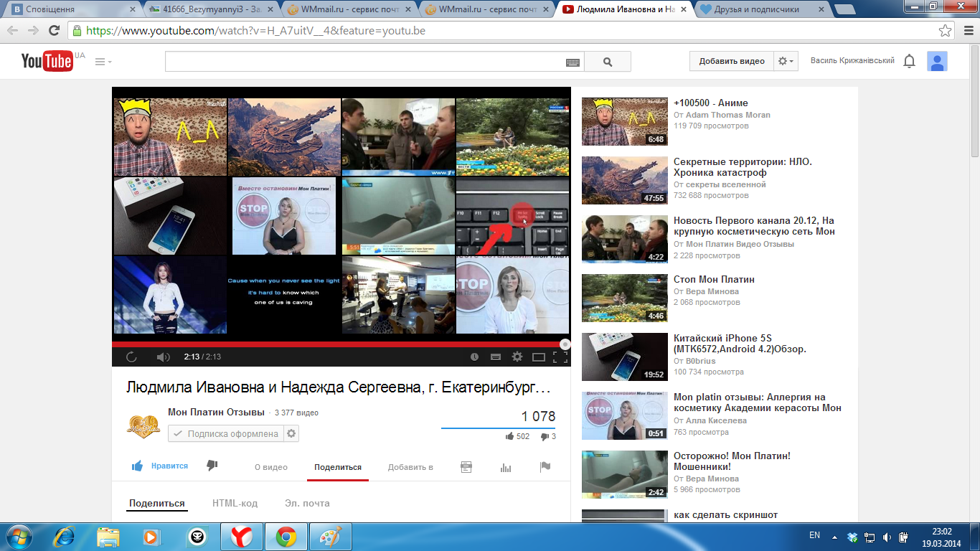Open the Секретные территории: НЛО video title
Viewport: 980px width, 551px height.
[x=743, y=167]
